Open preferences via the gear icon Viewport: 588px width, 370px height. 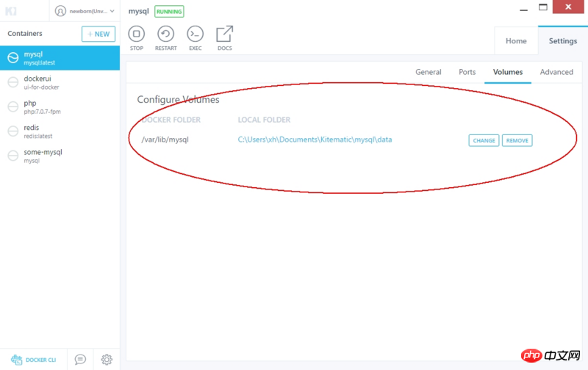[107, 360]
